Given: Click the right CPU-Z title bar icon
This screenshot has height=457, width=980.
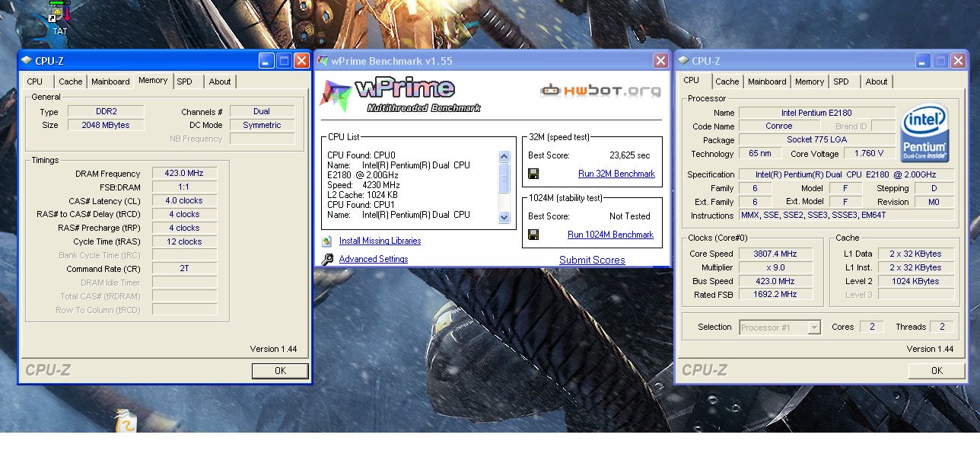Looking at the screenshot, I should click(x=683, y=61).
